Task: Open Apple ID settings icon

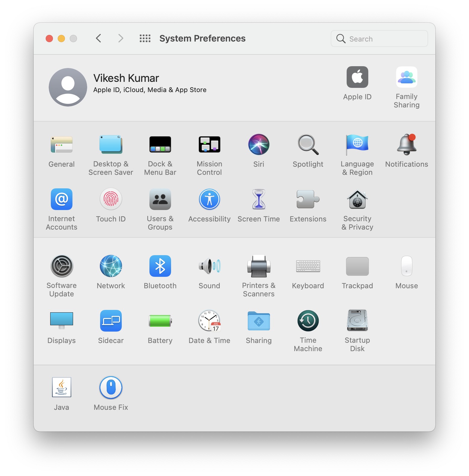Action: (357, 77)
